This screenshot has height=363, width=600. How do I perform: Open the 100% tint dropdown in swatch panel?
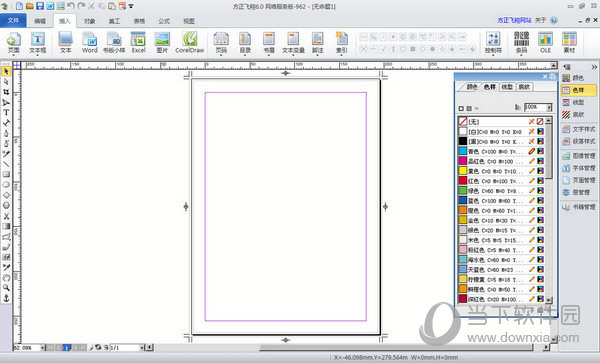click(549, 107)
